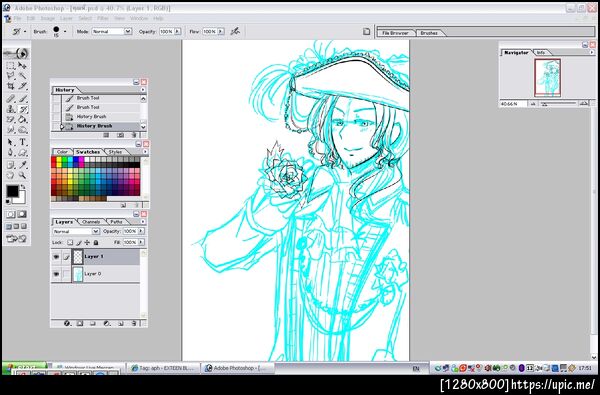600x395 pixels.
Task: Select the Hand tool
Action: [x=11, y=175]
